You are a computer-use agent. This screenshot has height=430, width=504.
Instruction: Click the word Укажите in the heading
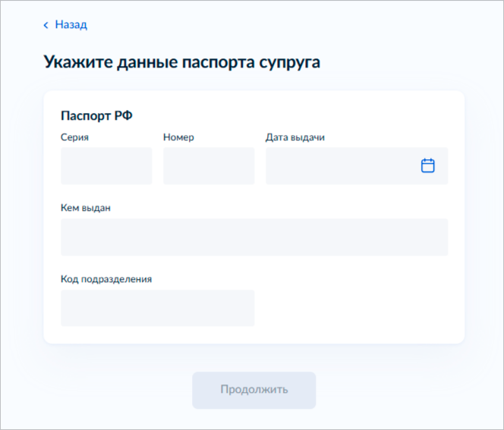[78, 62]
